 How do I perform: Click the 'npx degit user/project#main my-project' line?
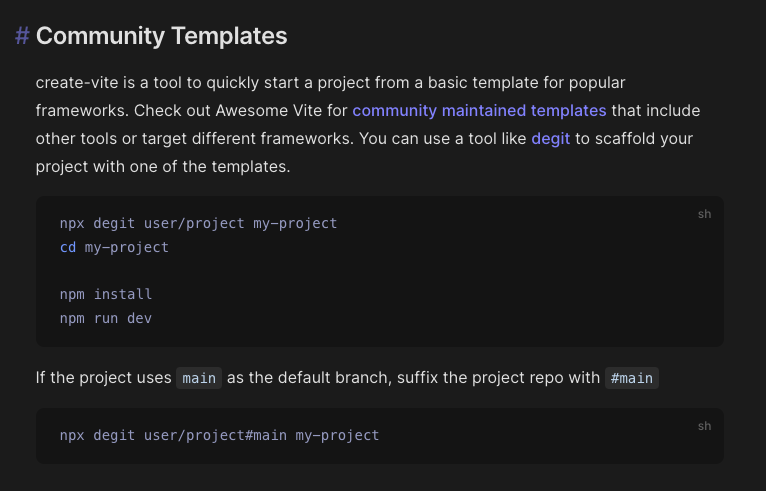click(x=219, y=435)
